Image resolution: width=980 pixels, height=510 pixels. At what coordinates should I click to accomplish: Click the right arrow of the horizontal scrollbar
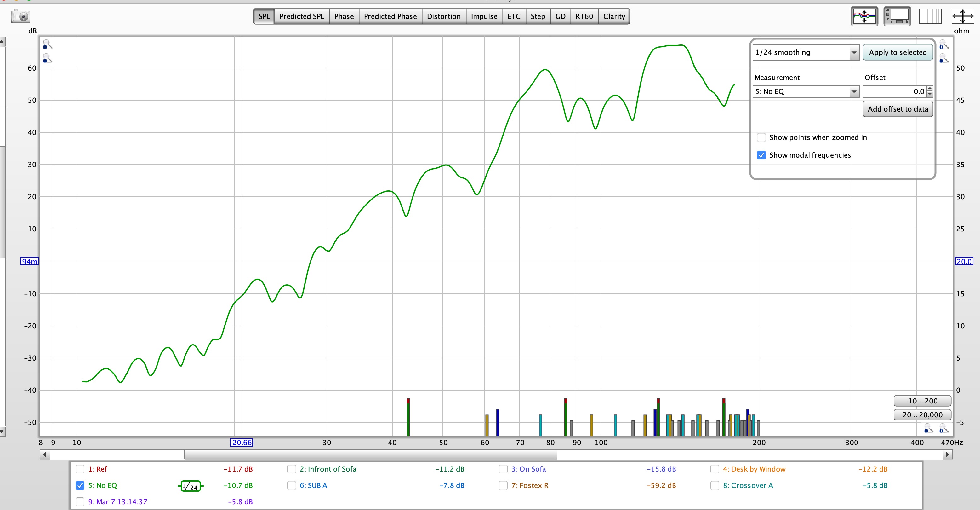tap(947, 455)
